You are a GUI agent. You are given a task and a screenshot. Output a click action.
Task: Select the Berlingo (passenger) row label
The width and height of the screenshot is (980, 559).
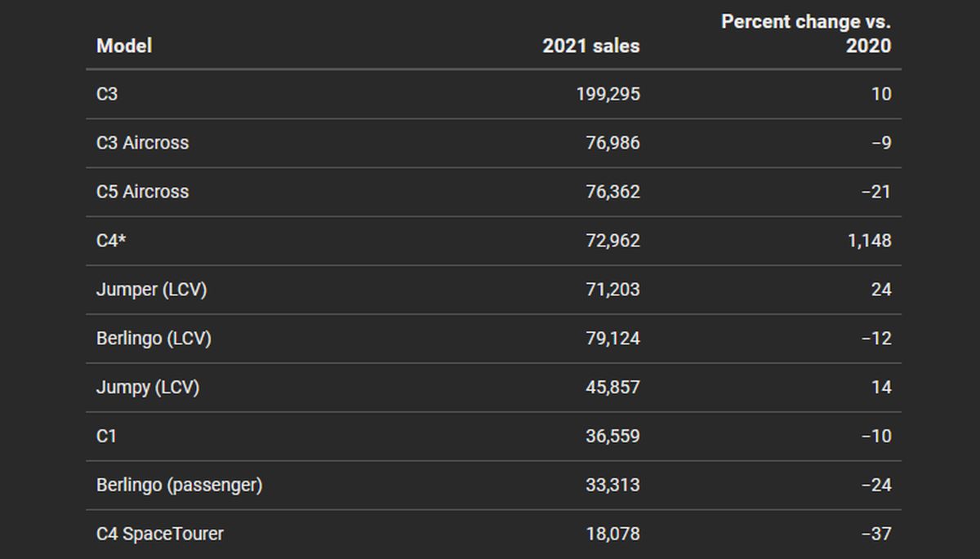(x=179, y=486)
